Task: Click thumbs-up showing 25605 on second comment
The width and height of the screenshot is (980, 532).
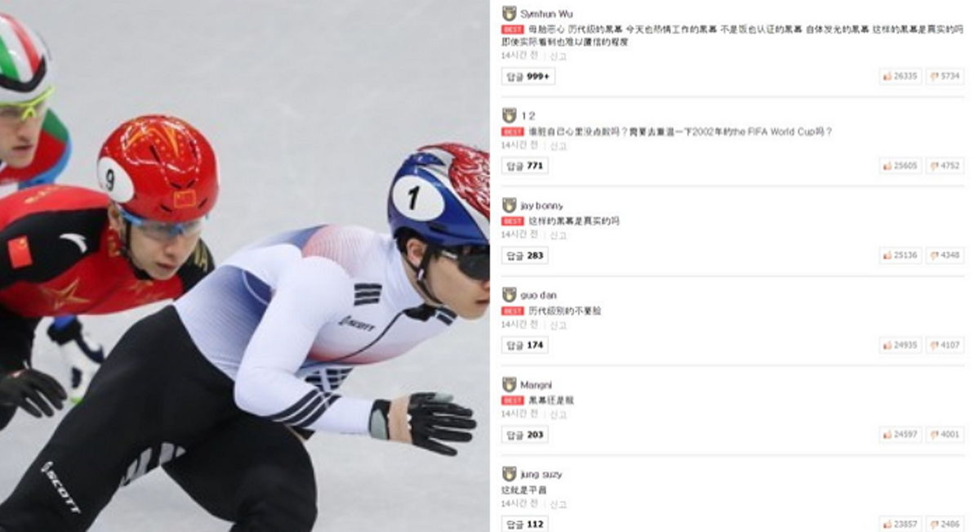Action: (x=901, y=166)
